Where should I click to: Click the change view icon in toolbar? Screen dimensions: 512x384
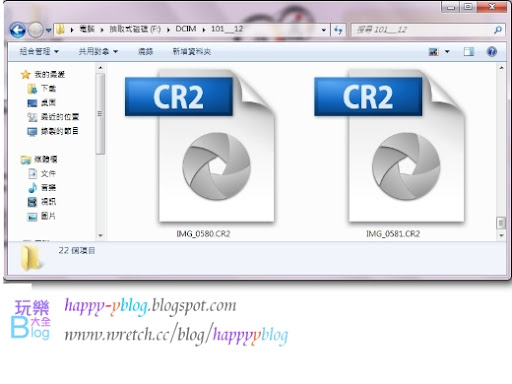(433, 51)
